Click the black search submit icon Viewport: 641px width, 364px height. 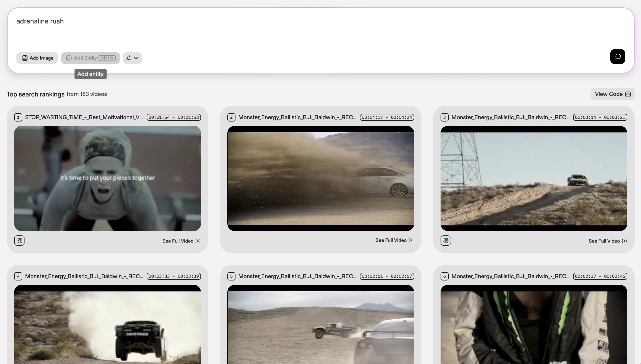617,57
